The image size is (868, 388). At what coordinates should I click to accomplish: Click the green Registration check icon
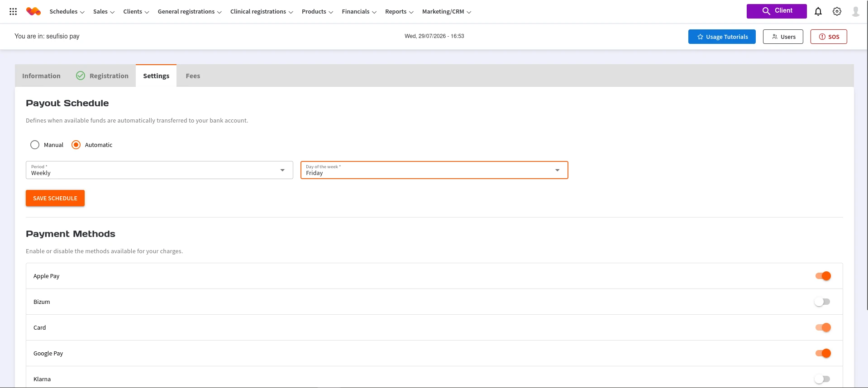click(x=81, y=76)
